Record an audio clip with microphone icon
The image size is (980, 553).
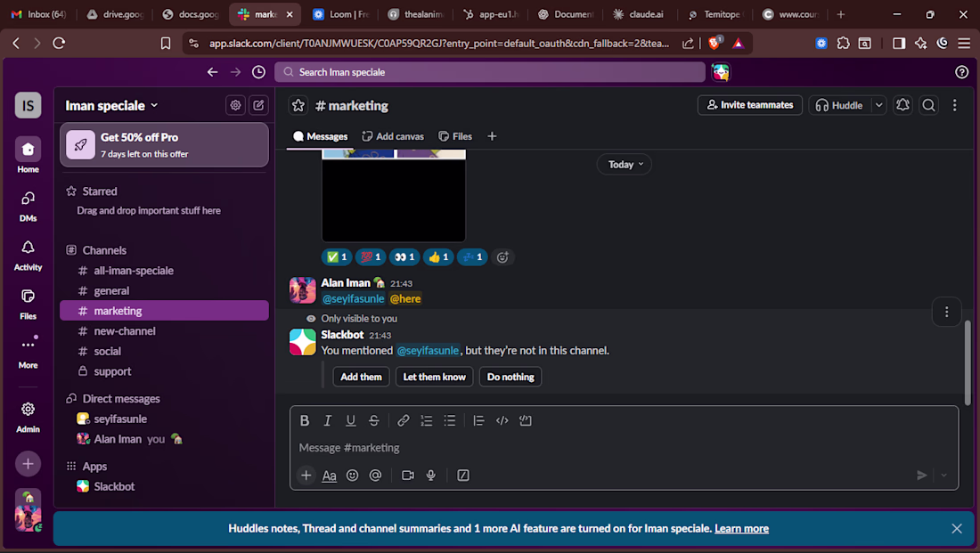click(x=431, y=476)
